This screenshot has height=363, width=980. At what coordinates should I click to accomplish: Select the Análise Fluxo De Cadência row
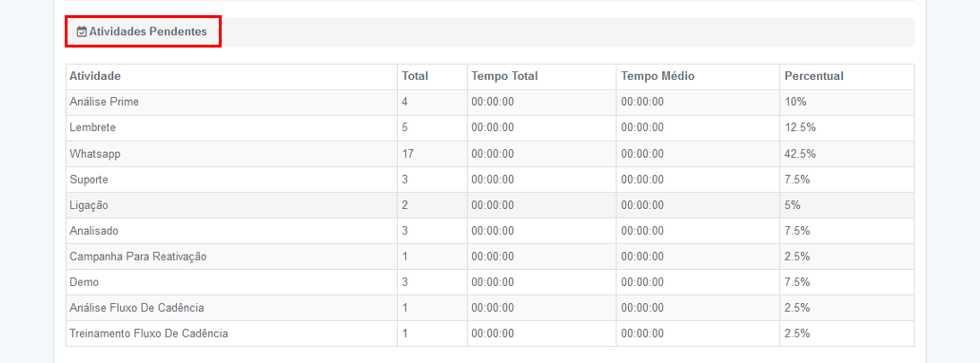pos(490,308)
